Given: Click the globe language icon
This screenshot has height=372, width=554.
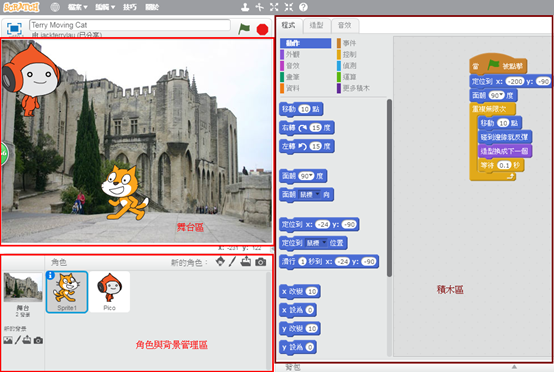Looking at the screenshot, I should tap(55, 7).
